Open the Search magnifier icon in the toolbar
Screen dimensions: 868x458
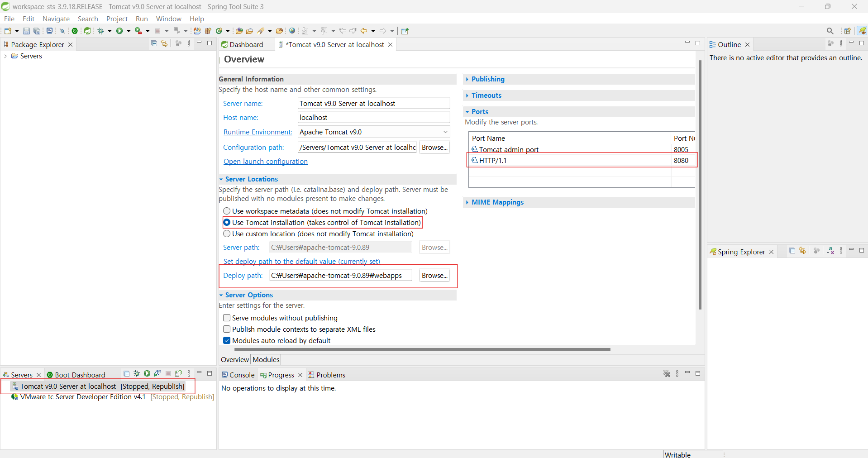click(x=830, y=31)
